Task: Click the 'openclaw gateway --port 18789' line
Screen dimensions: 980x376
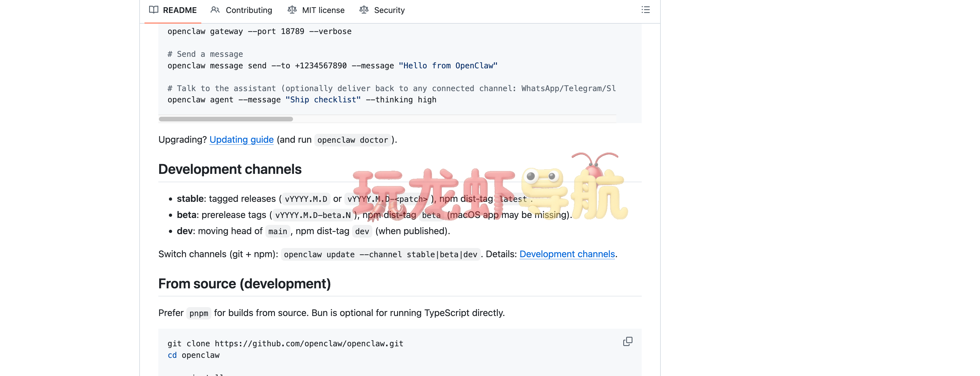Action: 260,31
